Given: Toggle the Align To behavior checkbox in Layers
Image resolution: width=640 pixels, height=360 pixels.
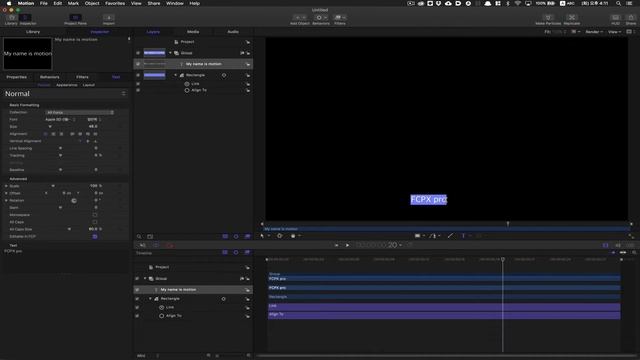Looking at the screenshot, I should point(138,90).
